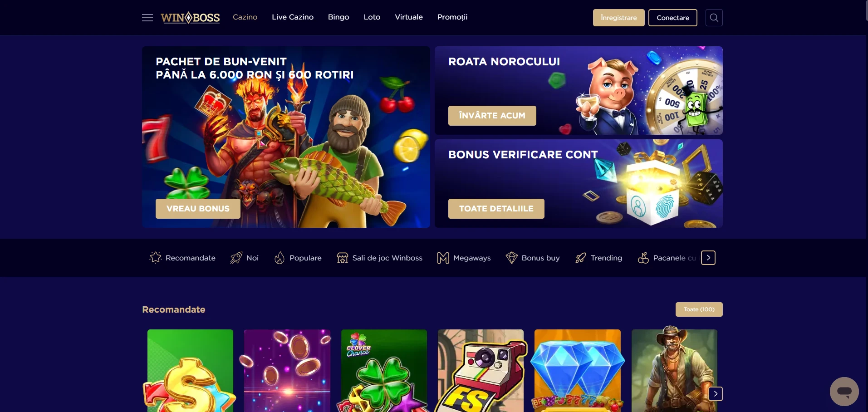Show next recommended games arrow
868x412 pixels.
pos(716,394)
